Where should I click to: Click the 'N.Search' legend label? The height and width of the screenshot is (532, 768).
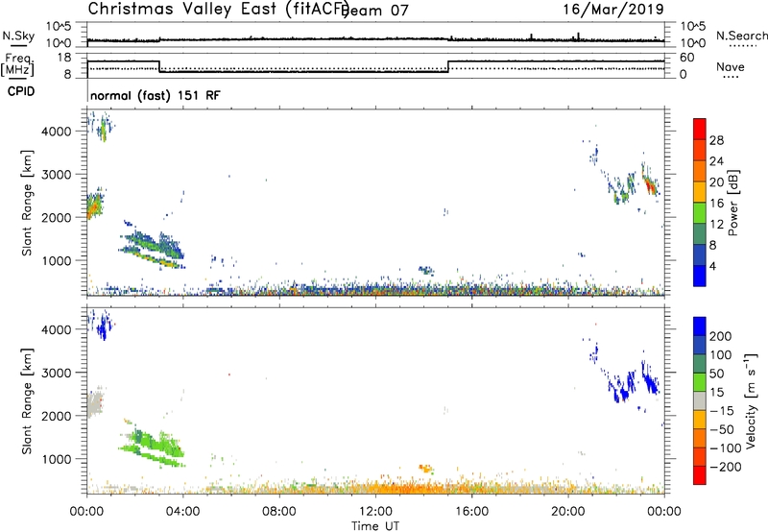pyautogui.click(x=741, y=36)
